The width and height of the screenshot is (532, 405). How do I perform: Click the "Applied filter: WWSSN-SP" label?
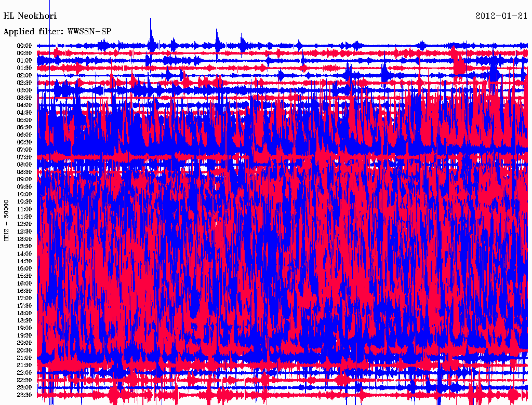pyautogui.click(x=57, y=32)
